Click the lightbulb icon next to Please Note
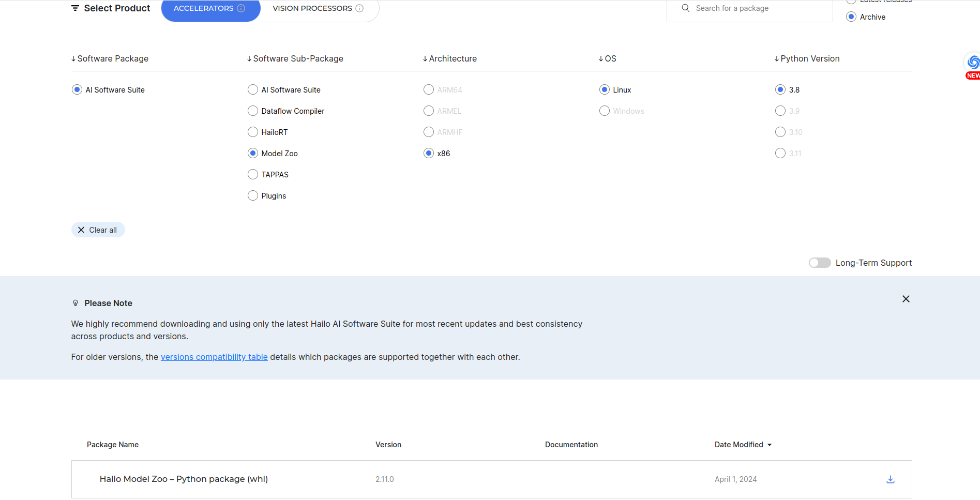Screen dimensions: 980x500 [x=76, y=303]
